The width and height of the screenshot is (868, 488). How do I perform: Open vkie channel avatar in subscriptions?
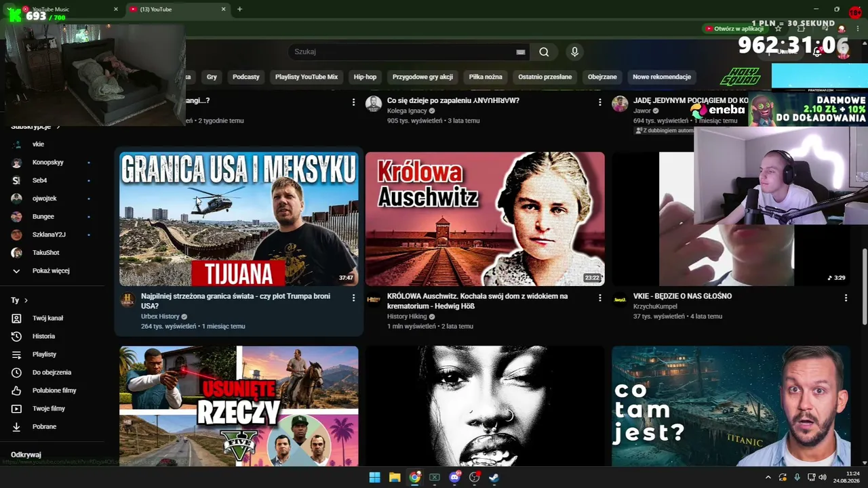17,144
